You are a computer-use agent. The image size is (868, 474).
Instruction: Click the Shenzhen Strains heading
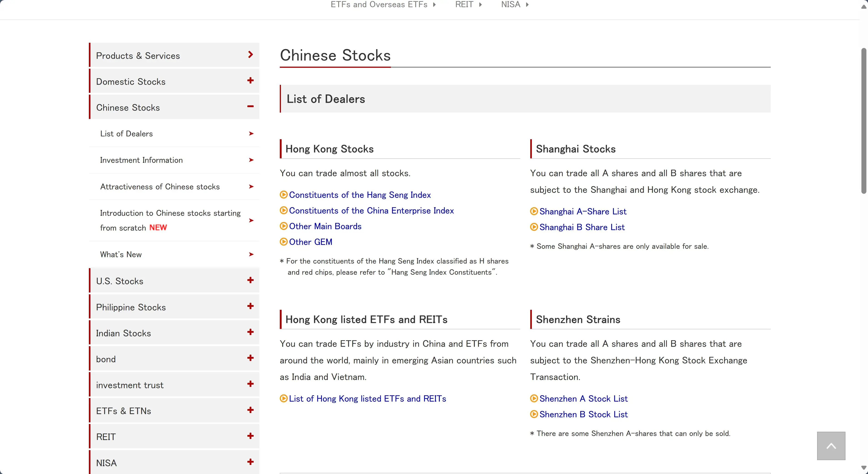tap(578, 320)
